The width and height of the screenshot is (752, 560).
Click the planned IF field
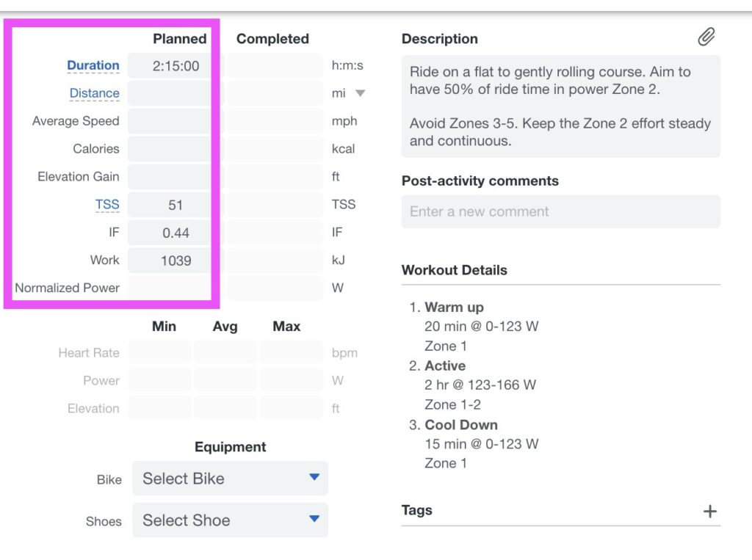[x=175, y=233]
